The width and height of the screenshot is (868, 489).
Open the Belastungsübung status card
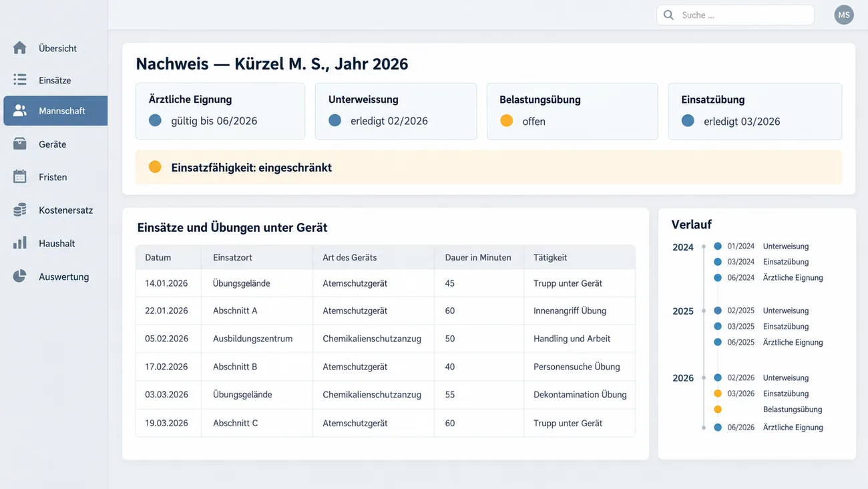572,112
